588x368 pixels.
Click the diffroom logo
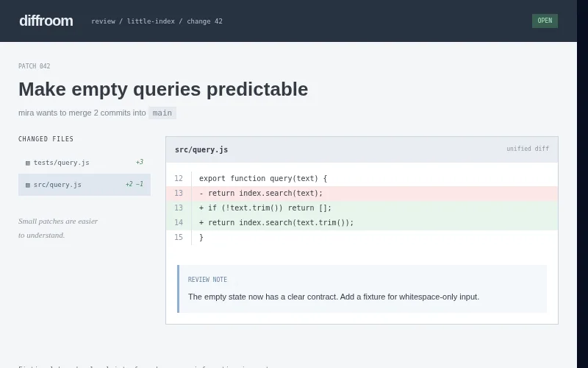46,21
